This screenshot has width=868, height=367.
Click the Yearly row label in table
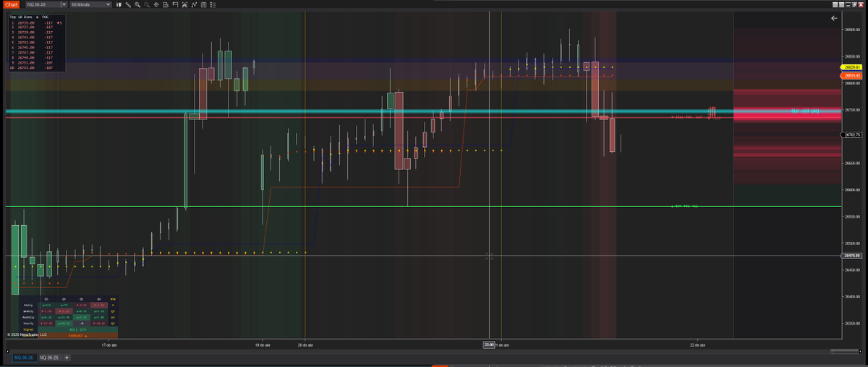tap(28, 324)
